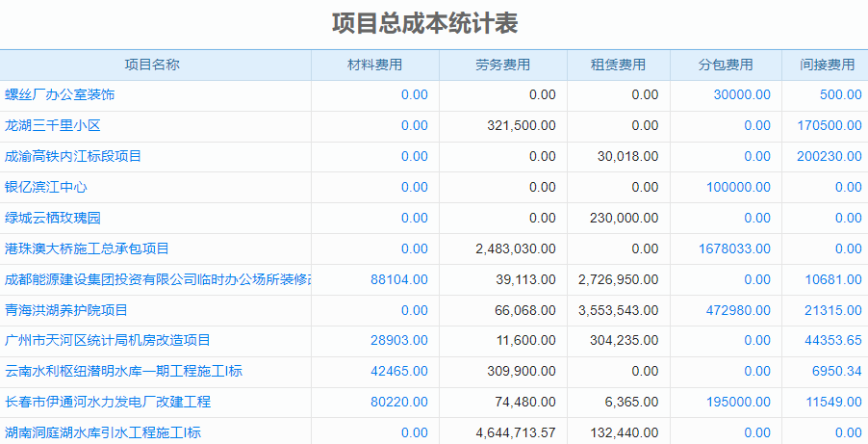Click the 劳务费用 column header

(x=502, y=65)
